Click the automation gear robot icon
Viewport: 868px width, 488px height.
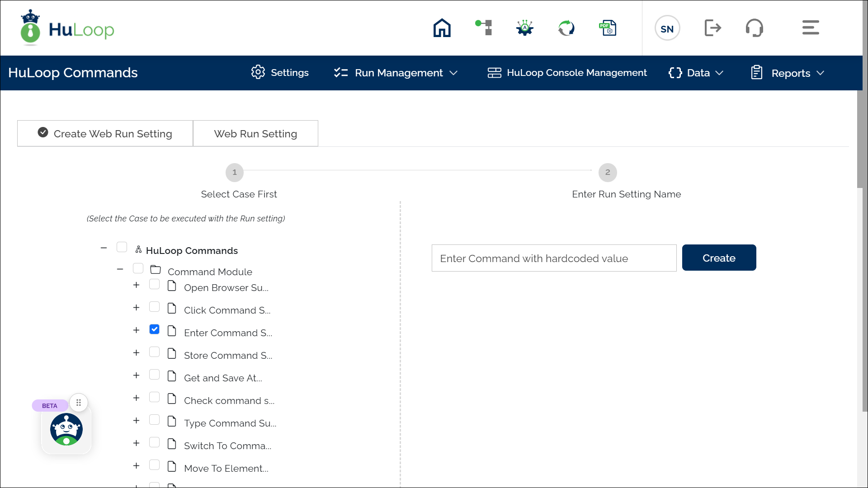pyautogui.click(x=525, y=28)
